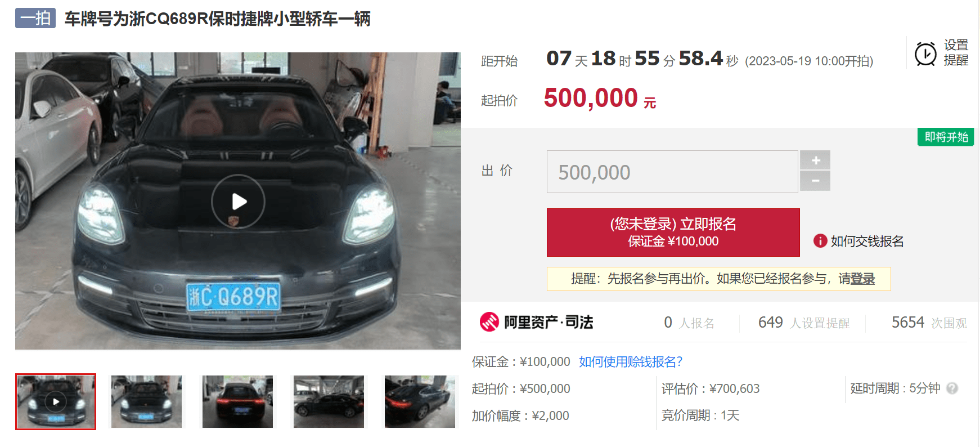
Task: Click the 阿里资产 logo icon
Action: pyautogui.click(x=489, y=322)
